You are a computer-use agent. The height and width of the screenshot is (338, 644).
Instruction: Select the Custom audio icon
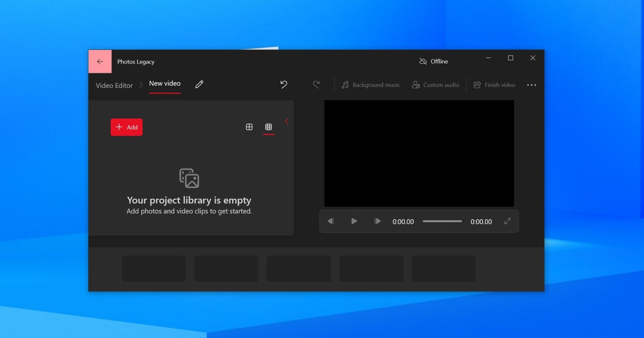415,85
